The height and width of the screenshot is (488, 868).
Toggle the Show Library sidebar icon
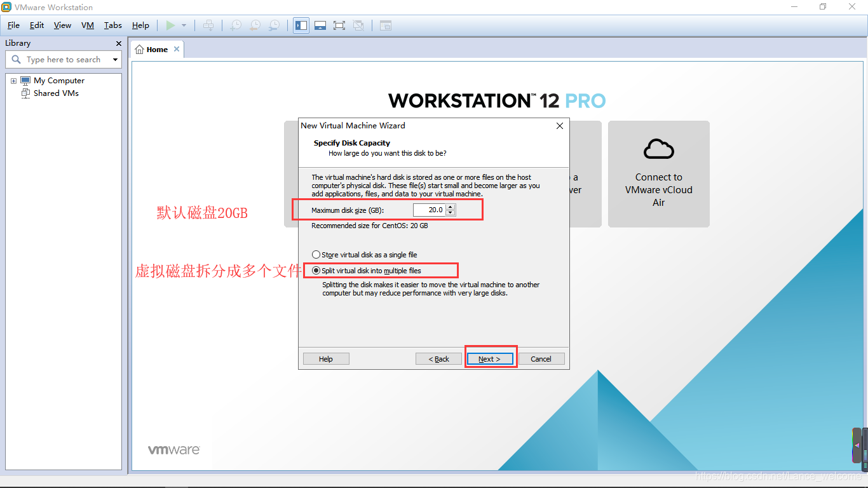[301, 25]
